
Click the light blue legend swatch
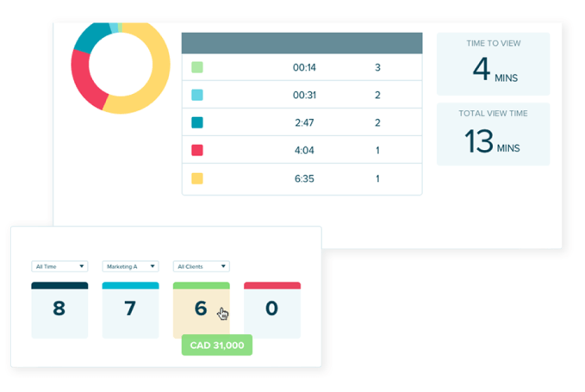(196, 96)
